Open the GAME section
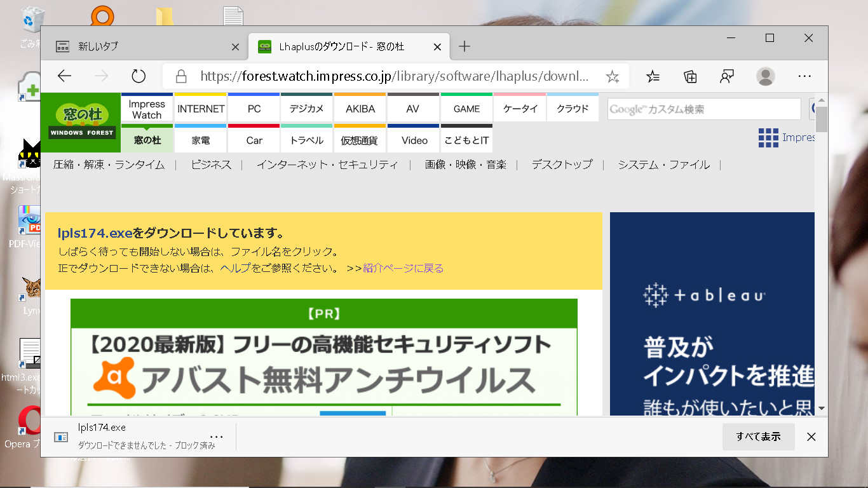The image size is (868, 488). pos(466,108)
